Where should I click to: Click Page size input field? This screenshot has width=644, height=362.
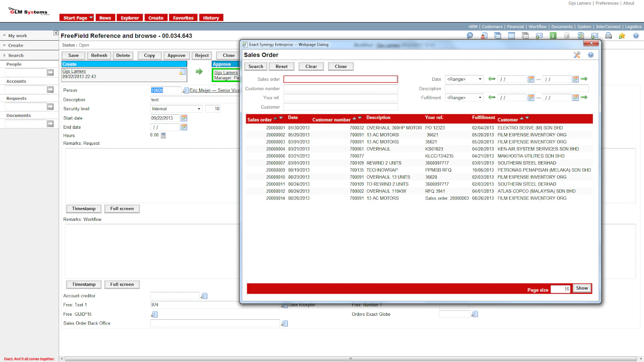coord(560,289)
